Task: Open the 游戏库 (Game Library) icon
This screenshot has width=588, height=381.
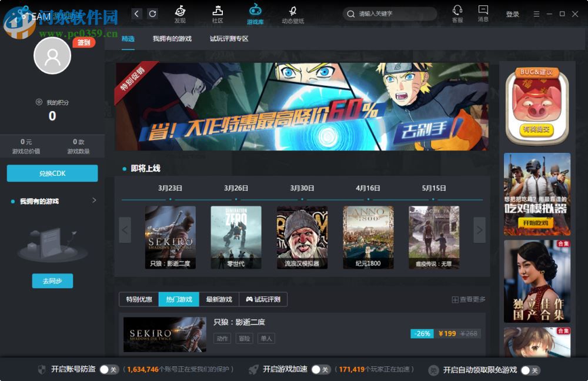Action: point(255,12)
